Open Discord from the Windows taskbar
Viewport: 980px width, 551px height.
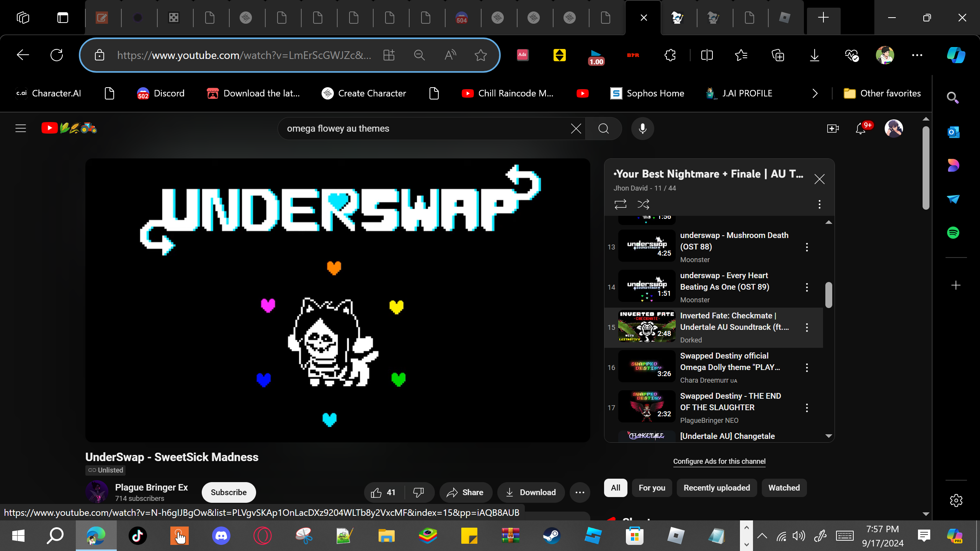[x=221, y=536]
